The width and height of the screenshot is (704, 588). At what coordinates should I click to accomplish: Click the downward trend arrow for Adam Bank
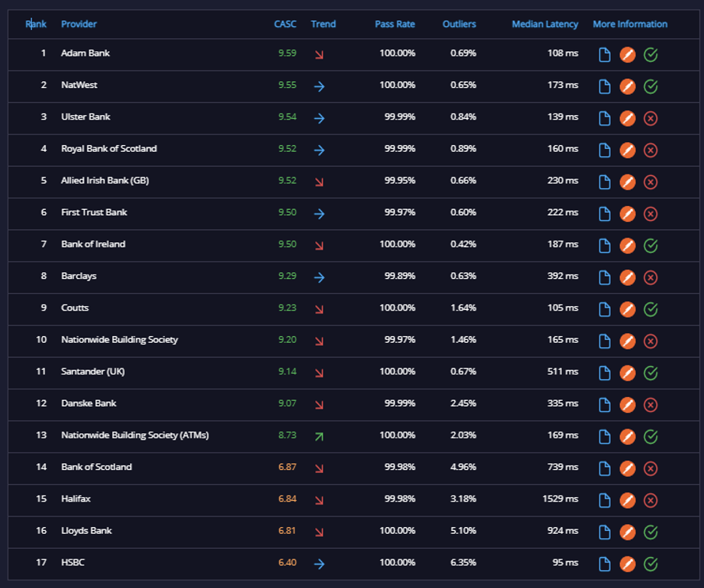click(x=319, y=55)
